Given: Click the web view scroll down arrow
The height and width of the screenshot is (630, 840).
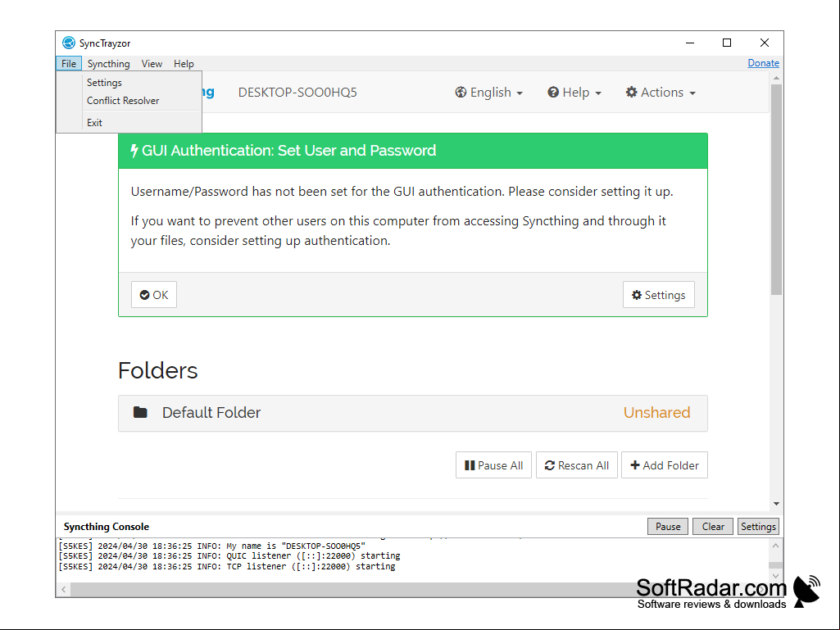Looking at the screenshot, I should coord(776,504).
